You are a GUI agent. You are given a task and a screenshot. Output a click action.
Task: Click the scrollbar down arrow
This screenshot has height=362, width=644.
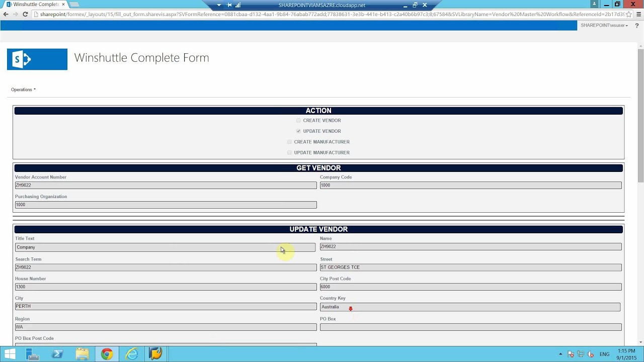coord(640,342)
